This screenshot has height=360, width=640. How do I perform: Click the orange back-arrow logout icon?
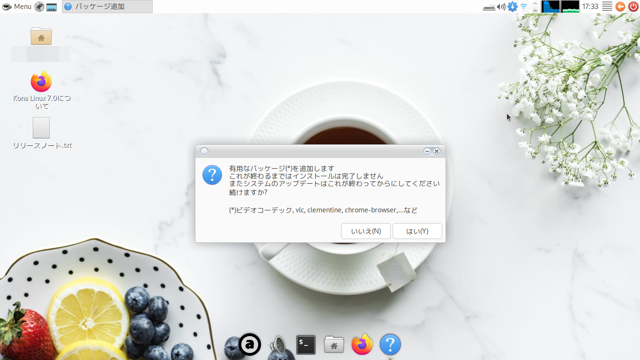[620, 7]
